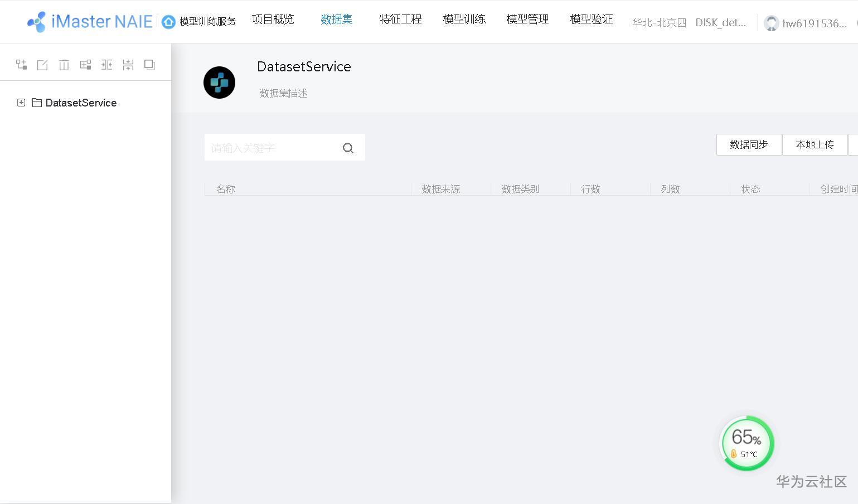Click the add child node tree icon
Image resolution: width=858 pixels, height=504 pixels.
21,65
